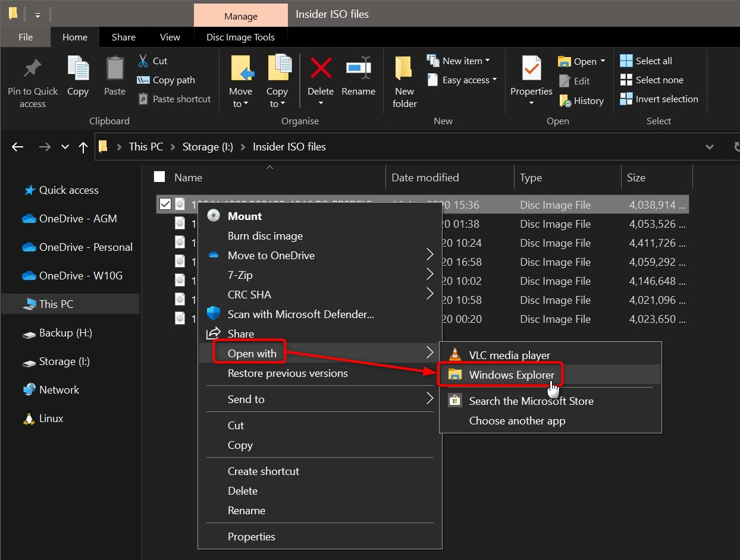Click the red Delete X icon
This screenshot has width=740, height=560.
tap(321, 68)
